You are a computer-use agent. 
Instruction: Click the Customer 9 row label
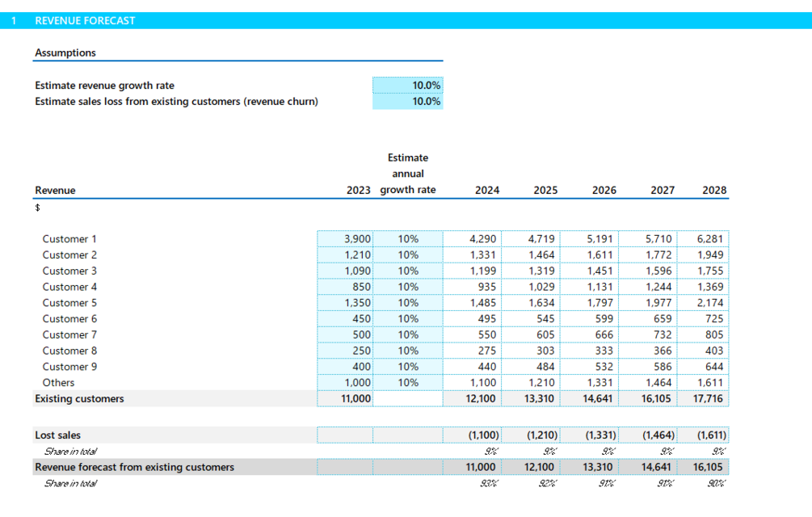pos(69,367)
